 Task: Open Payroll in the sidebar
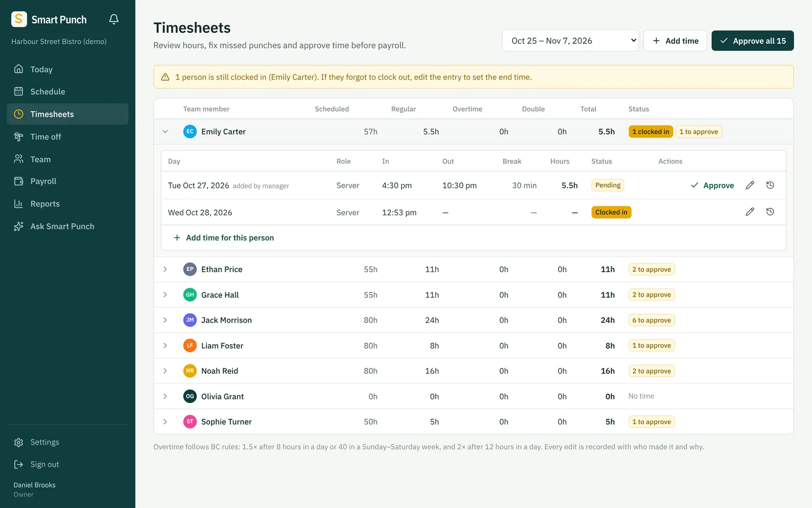[67, 181]
